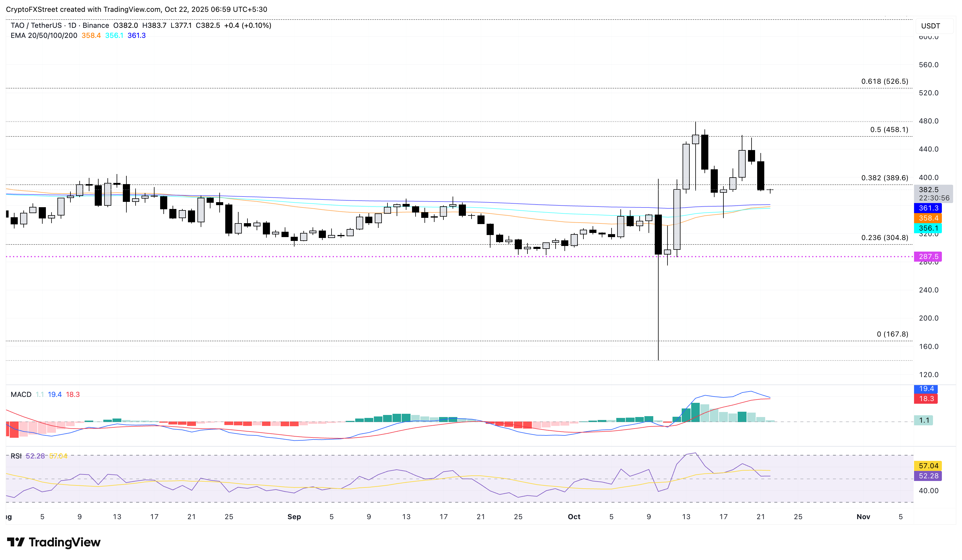Click the blue 361.3 EMA price tag
962x560 pixels.
927,208
